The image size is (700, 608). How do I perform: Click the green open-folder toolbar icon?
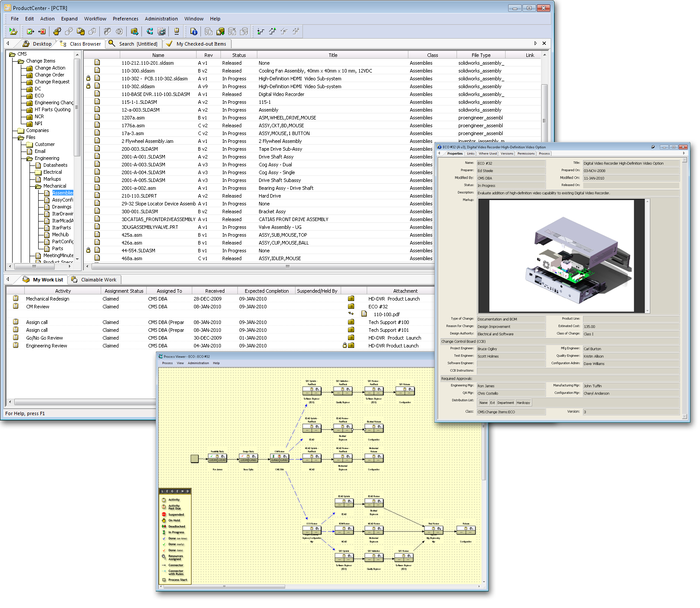[x=13, y=31]
